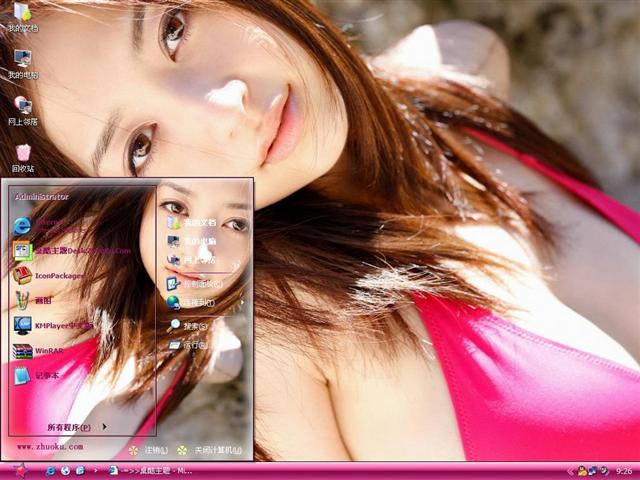This screenshot has width=640, height=480.
Task: Click the star Start button on taskbar
Action: tap(19, 471)
